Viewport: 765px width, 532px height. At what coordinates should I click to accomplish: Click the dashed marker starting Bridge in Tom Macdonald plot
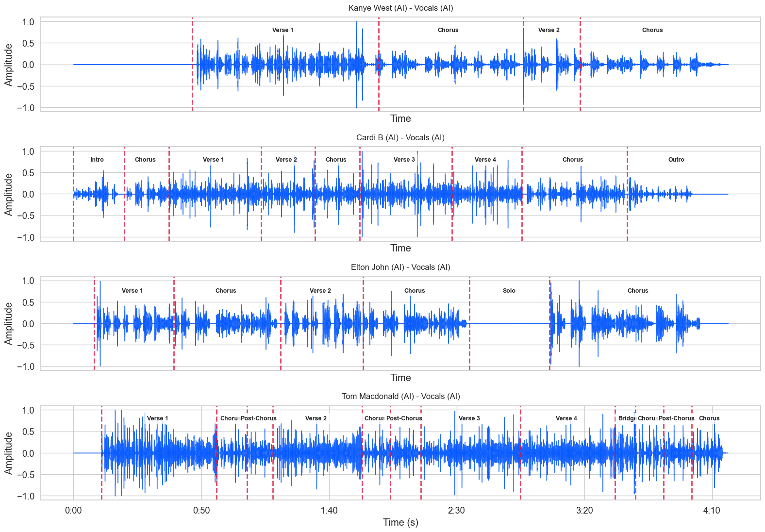615,453
